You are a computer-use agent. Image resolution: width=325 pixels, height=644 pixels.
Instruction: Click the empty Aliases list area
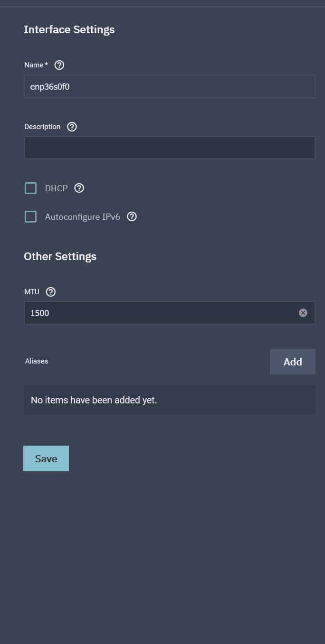click(169, 400)
